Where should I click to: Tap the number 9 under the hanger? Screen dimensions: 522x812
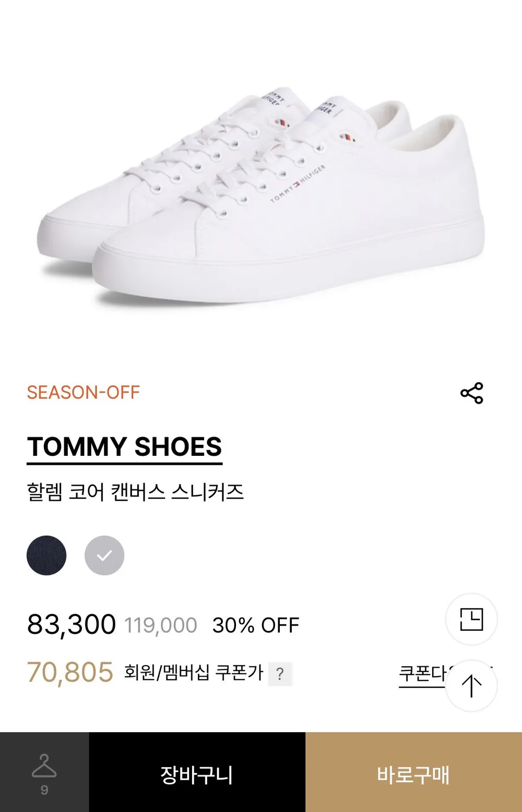(44, 790)
